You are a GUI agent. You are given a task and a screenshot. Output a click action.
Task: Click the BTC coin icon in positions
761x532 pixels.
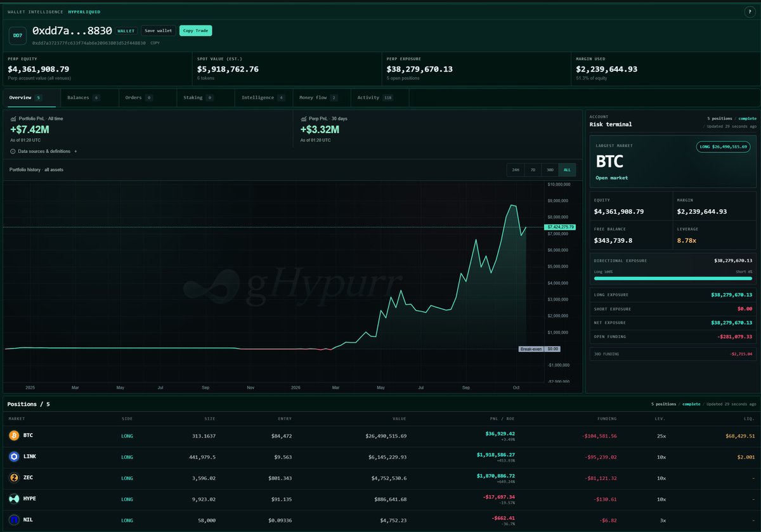tap(14, 436)
